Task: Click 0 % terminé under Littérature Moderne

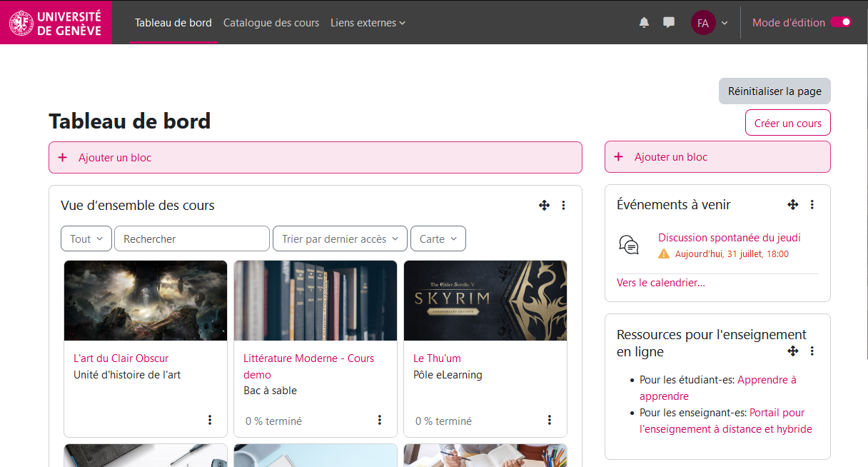Action: 273,421
